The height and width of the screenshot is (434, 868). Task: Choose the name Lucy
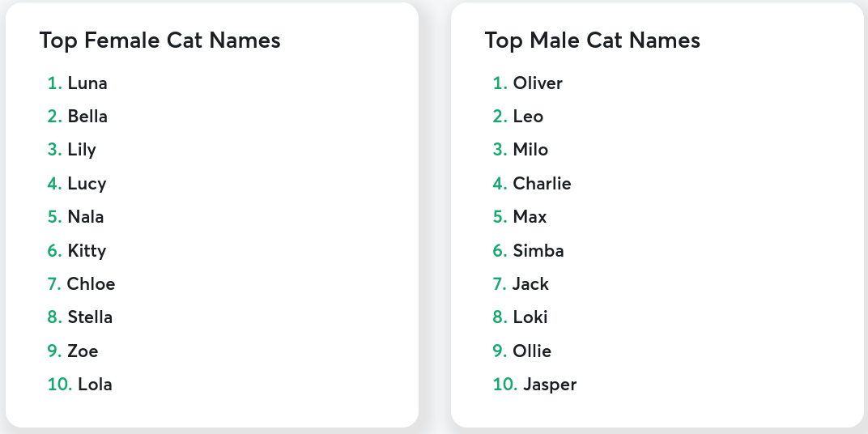pyautogui.click(x=87, y=184)
